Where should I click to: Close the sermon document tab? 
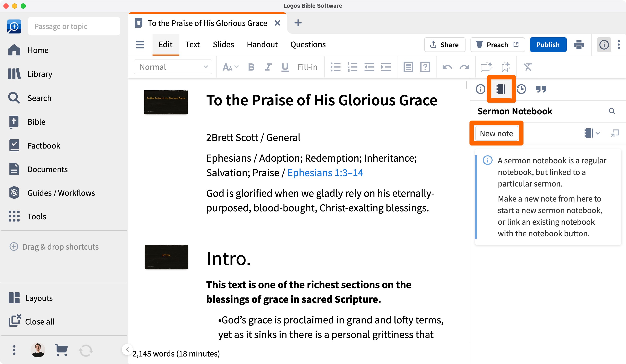[278, 23]
